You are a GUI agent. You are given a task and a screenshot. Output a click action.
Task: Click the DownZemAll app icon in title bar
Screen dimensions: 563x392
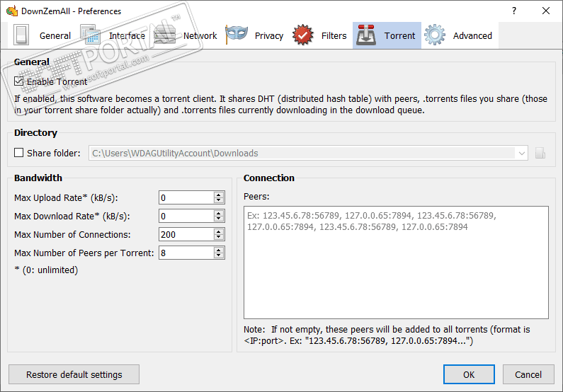pyautogui.click(x=12, y=11)
